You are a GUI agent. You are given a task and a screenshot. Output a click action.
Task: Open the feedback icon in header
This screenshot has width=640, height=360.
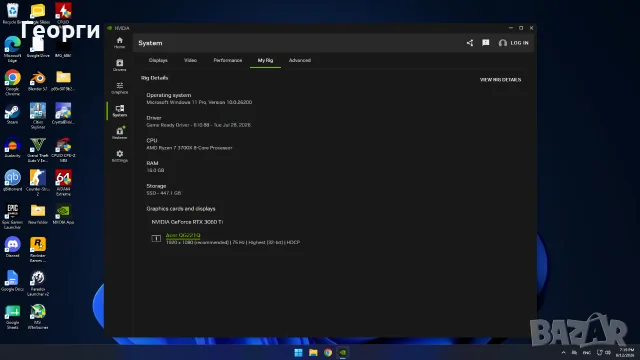coord(485,43)
